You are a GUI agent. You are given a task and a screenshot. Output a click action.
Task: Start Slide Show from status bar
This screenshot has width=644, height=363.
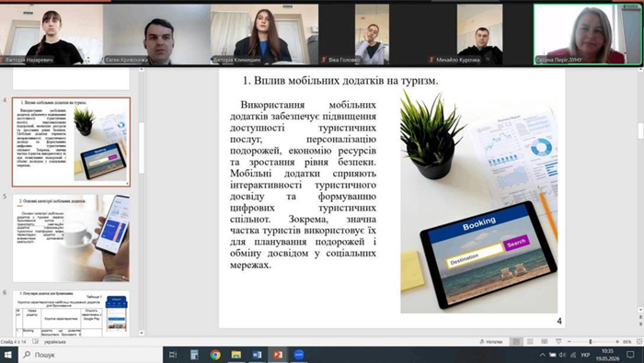coord(558,342)
